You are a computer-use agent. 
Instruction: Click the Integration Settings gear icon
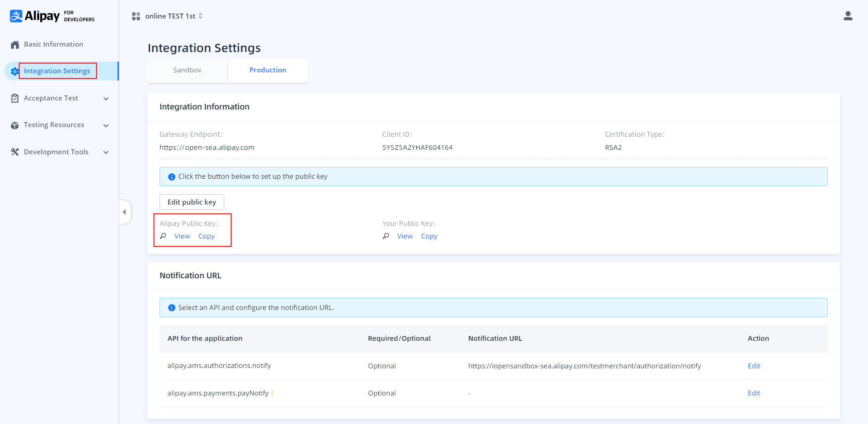click(14, 71)
